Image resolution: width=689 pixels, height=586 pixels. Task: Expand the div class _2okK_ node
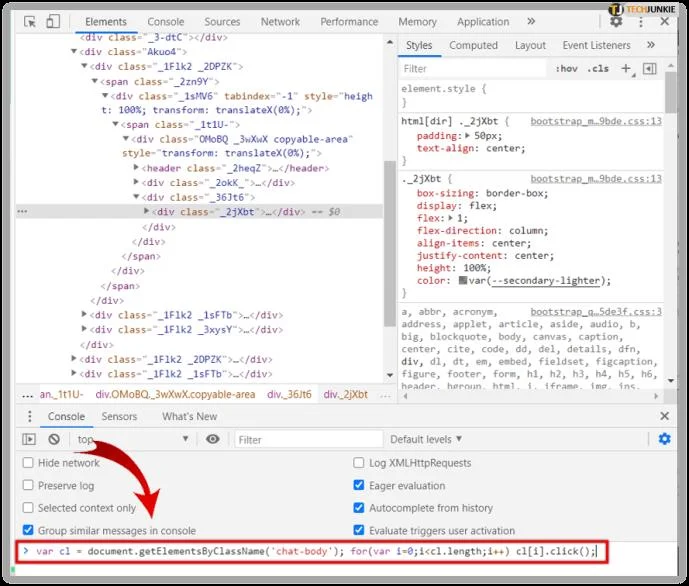136,181
